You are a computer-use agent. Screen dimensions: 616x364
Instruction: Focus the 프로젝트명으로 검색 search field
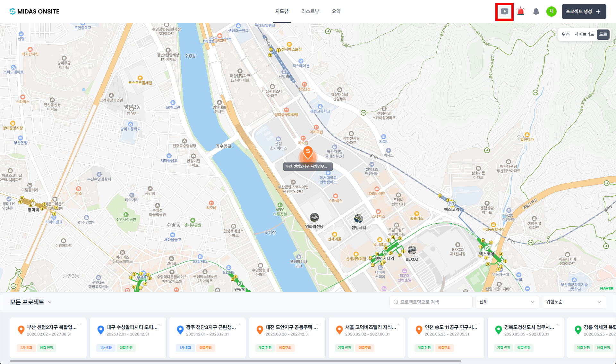(x=431, y=302)
